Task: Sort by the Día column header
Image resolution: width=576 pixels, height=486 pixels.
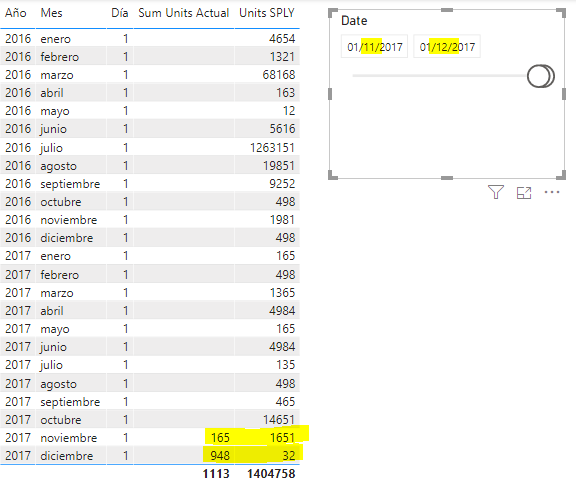Action: pos(120,13)
